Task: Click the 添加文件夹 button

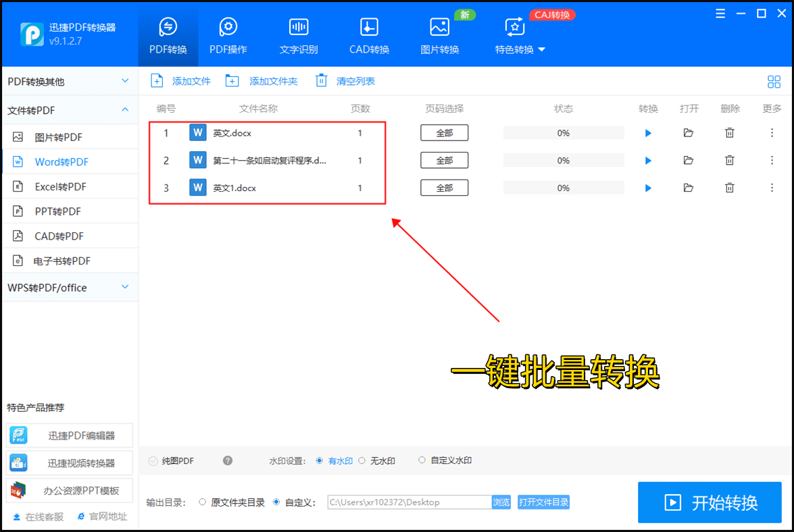Action: point(262,81)
